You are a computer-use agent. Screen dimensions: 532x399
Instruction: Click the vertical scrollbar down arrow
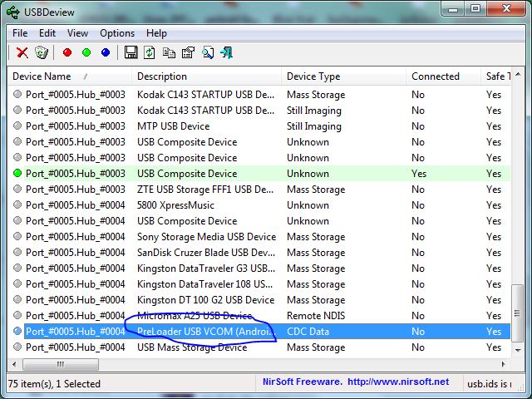[517, 351]
